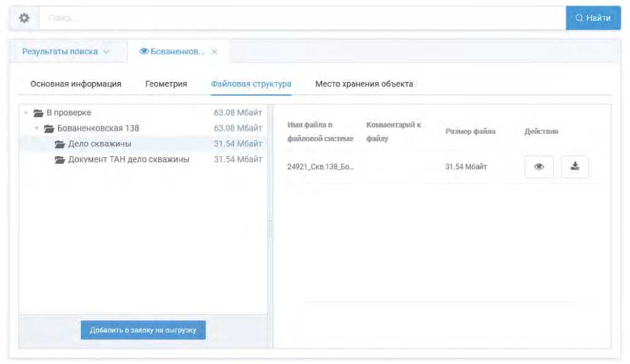Click the eye icon on Бованенков tab

144,52
